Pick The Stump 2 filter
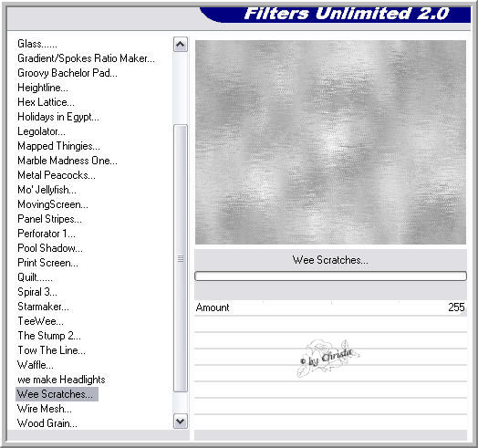The width and height of the screenshot is (478, 448). (49, 336)
